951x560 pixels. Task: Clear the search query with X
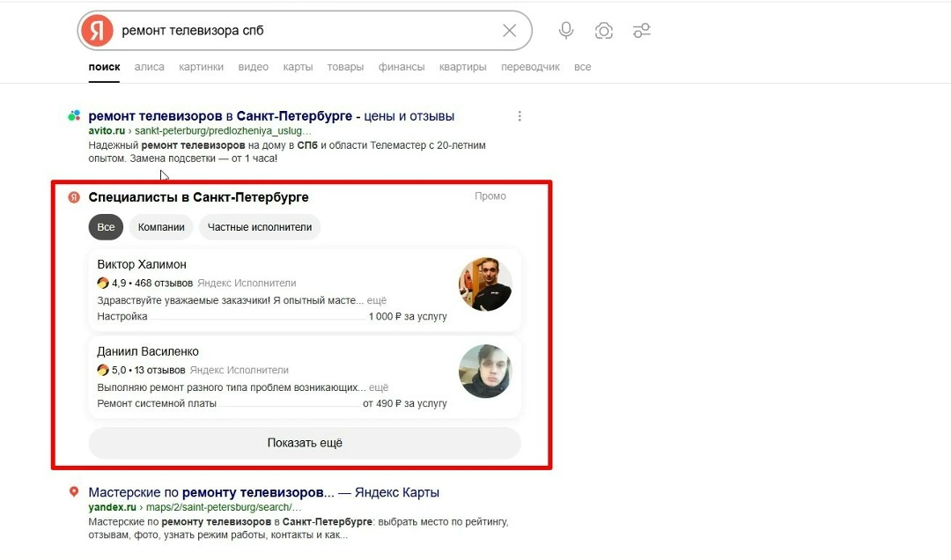(510, 30)
